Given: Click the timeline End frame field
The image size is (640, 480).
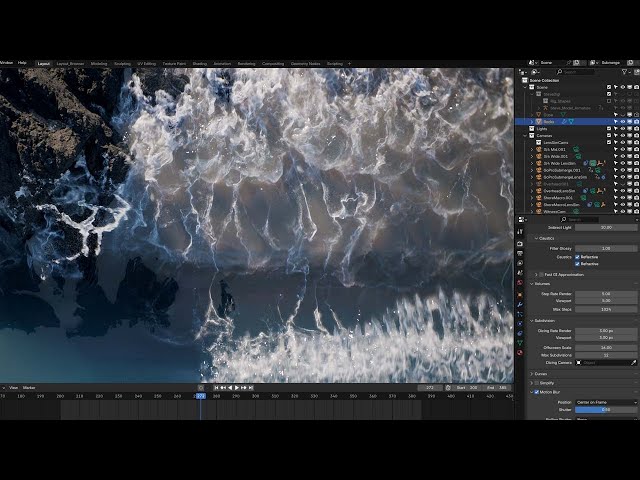Looking at the screenshot, I should pyautogui.click(x=497, y=388).
